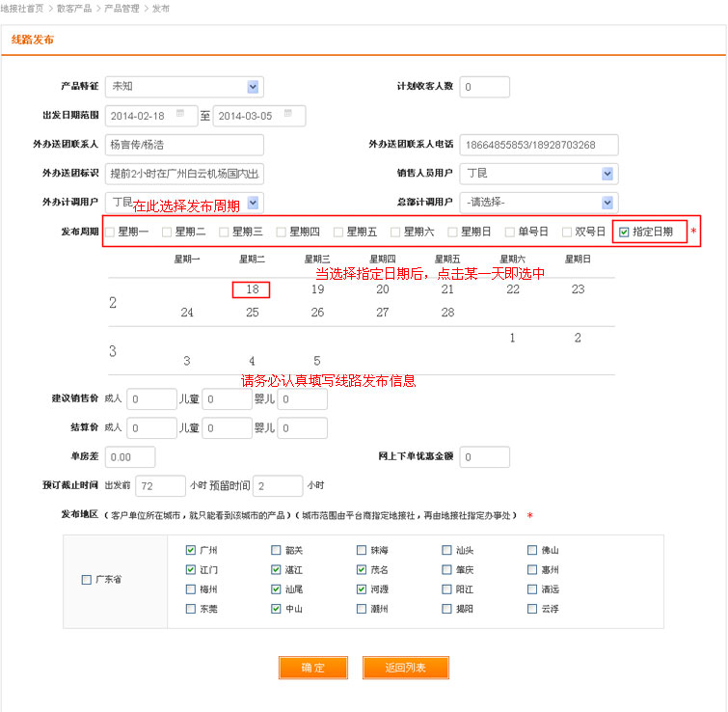Tick the 珠海 city checkbox
Image resolution: width=728 pixels, height=712 pixels.
pos(363,551)
